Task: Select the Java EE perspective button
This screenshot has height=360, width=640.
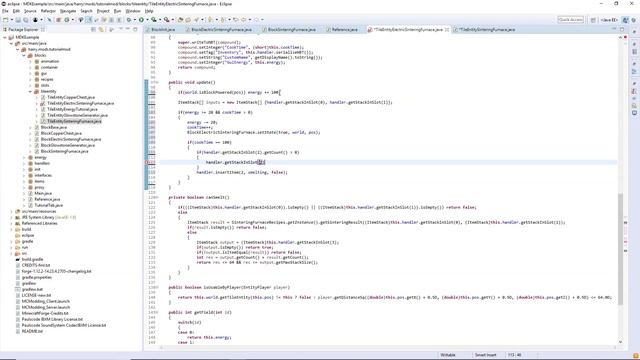Action: tap(609, 20)
